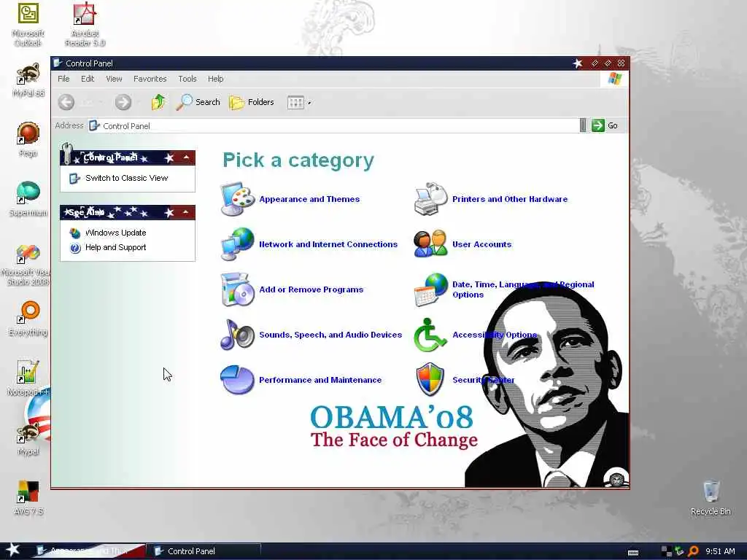The image size is (747, 560).
Task: Collapse the Control Panel sidebar section
Action: (186, 157)
